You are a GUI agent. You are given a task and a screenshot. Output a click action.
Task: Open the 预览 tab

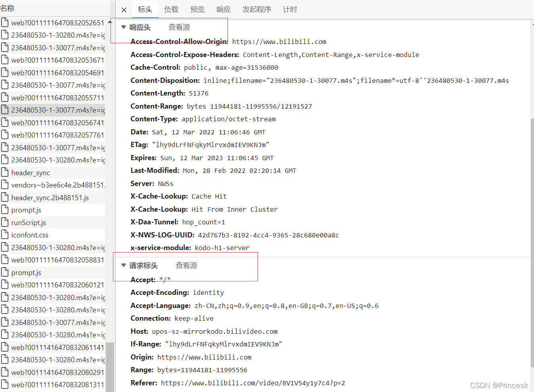point(197,10)
